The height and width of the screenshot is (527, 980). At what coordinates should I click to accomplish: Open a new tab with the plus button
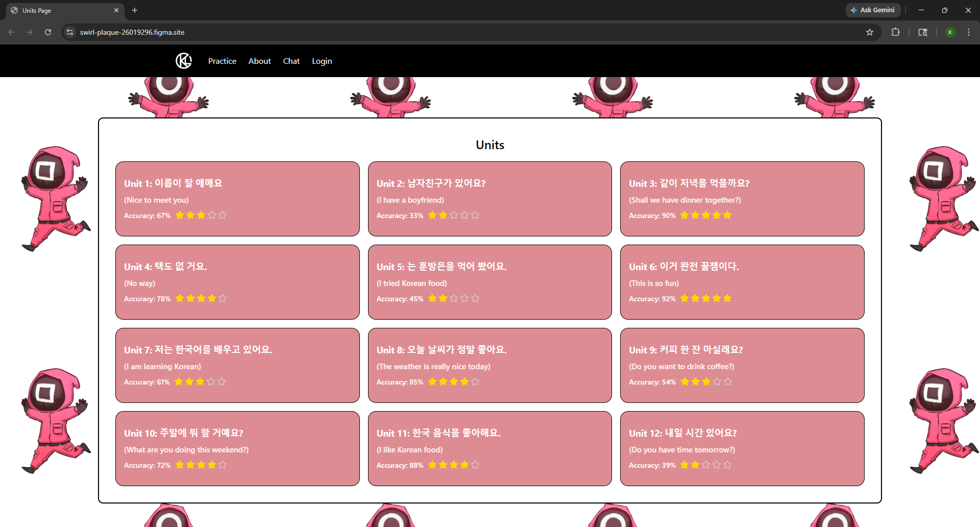pyautogui.click(x=134, y=10)
